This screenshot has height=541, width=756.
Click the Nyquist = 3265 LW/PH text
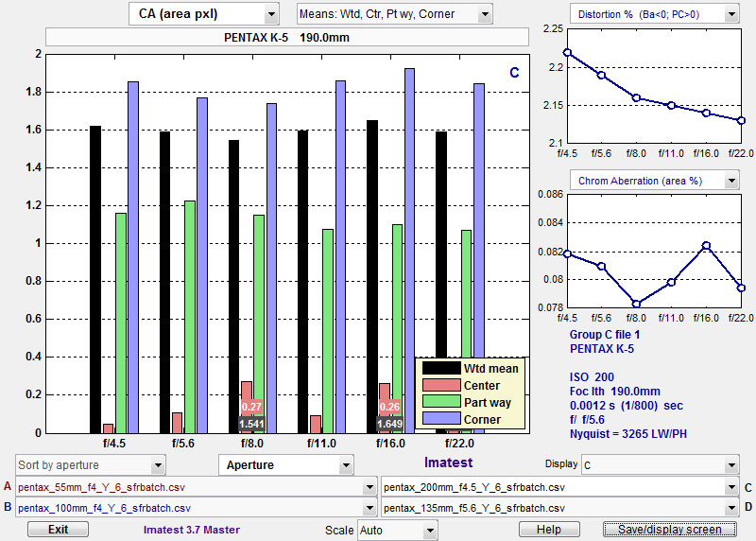tap(628, 434)
